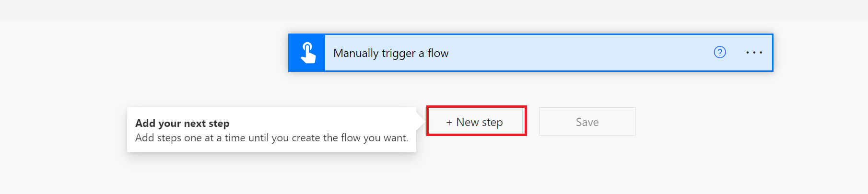Click the 'New step' label text
The height and width of the screenshot is (194, 868).
coord(480,122)
